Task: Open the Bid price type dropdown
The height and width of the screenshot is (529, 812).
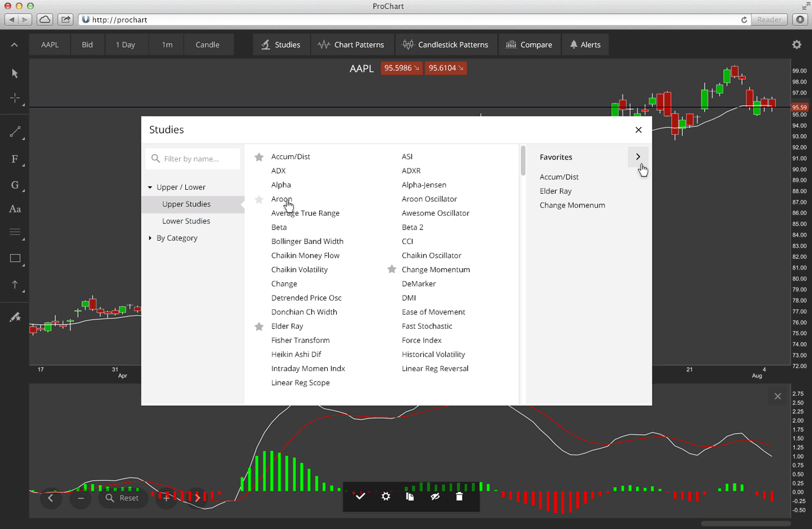Action: click(88, 45)
